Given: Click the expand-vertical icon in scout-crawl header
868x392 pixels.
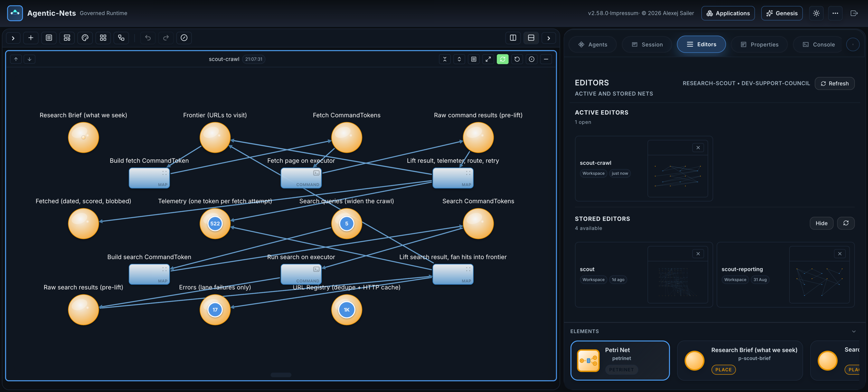Looking at the screenshot, I should 459,59.
